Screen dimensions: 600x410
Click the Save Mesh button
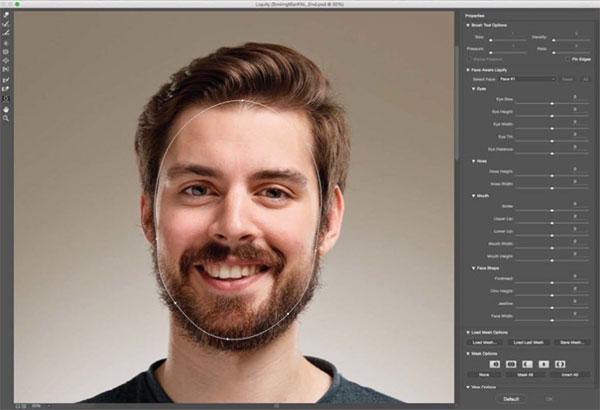572,342
